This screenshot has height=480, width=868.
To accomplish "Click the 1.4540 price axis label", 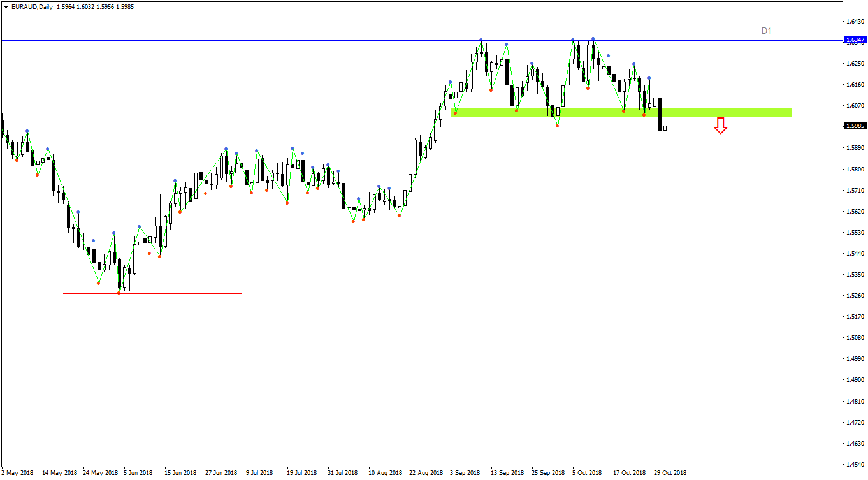I will coord(855,465).
